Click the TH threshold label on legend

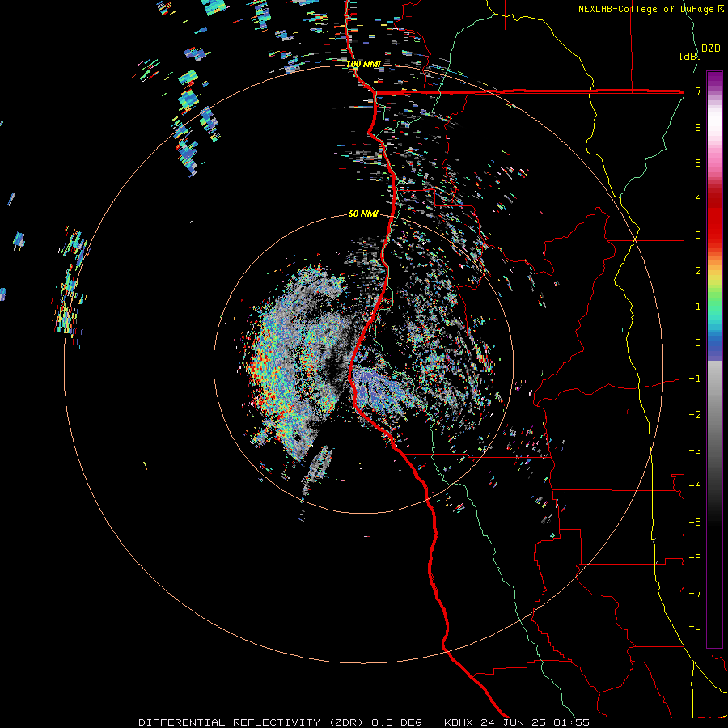[695, 630]
